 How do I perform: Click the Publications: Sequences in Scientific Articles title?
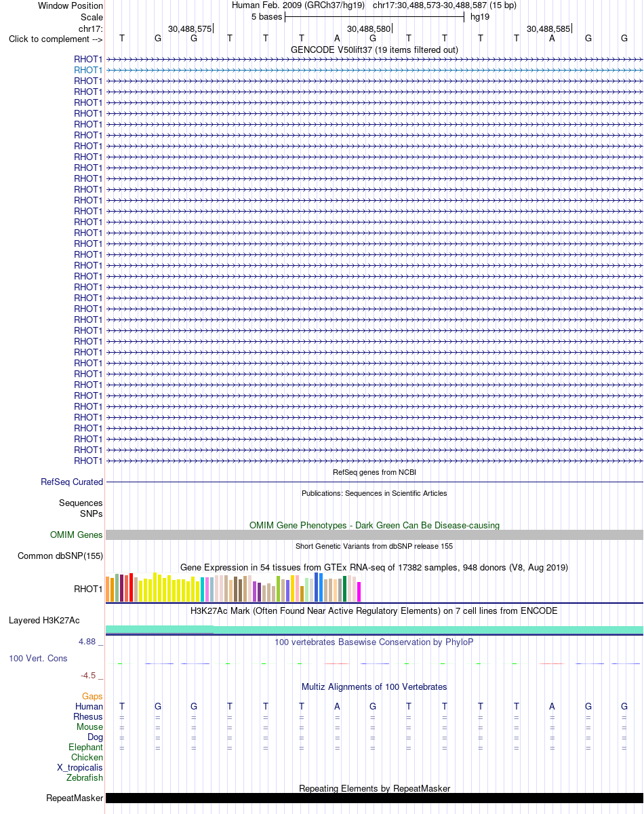[x=374, y=493]
